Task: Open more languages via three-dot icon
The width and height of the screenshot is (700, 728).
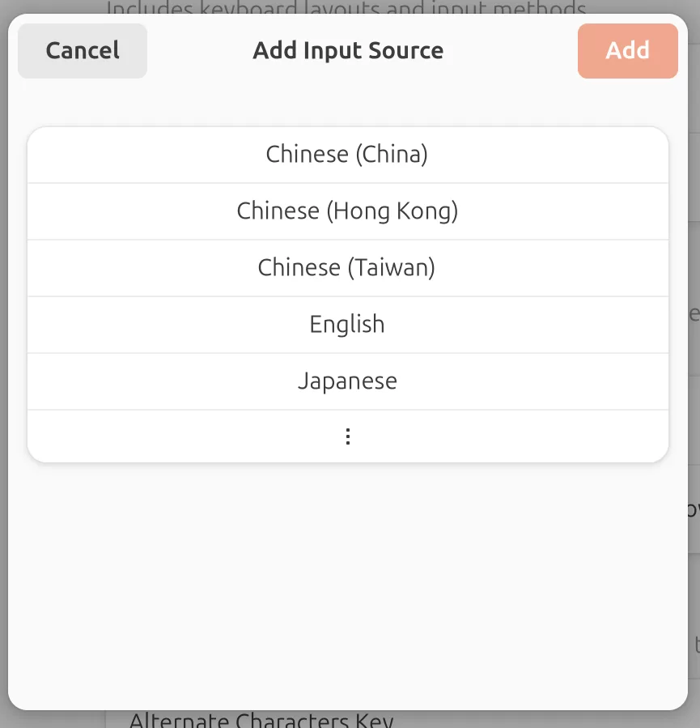Action: point(348,437)
